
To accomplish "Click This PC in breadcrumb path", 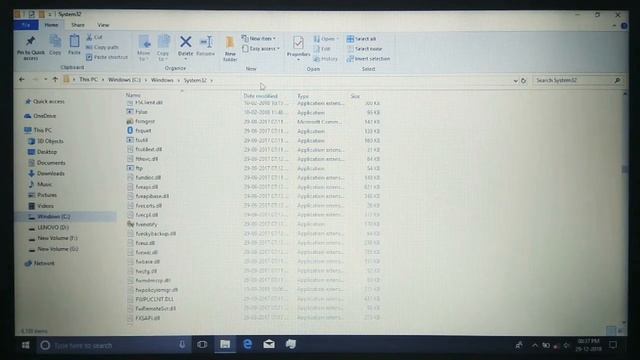I will click(89, 80).
